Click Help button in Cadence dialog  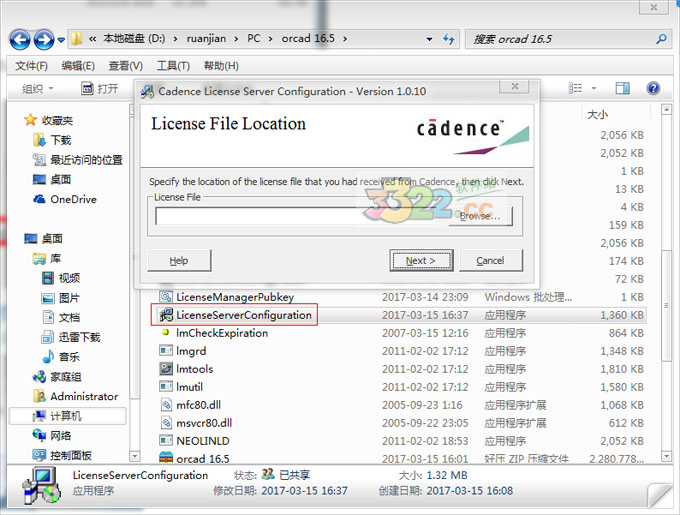(x=179, y=261)
